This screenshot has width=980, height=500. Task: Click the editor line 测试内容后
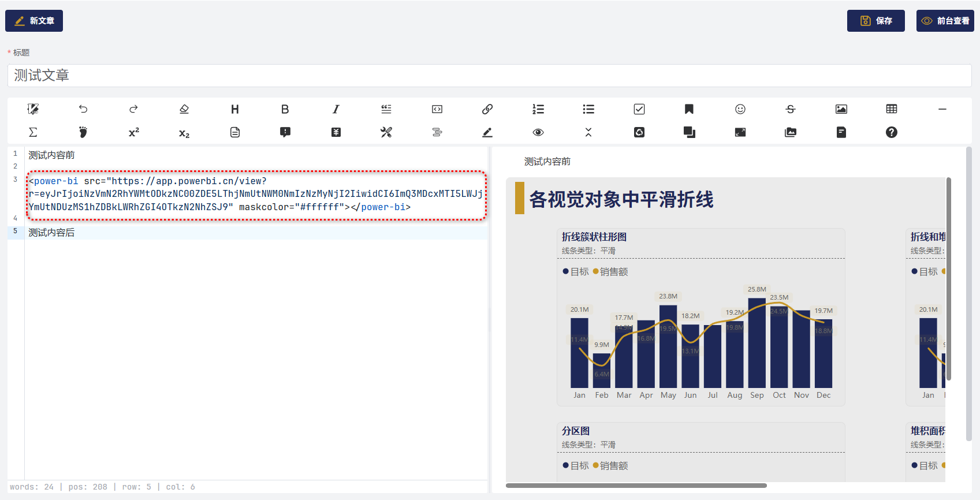click(51, 232)
